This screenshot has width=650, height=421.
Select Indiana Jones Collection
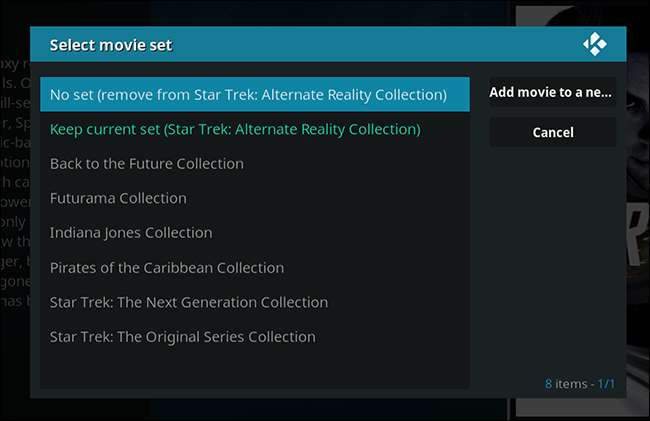point(255,233)
